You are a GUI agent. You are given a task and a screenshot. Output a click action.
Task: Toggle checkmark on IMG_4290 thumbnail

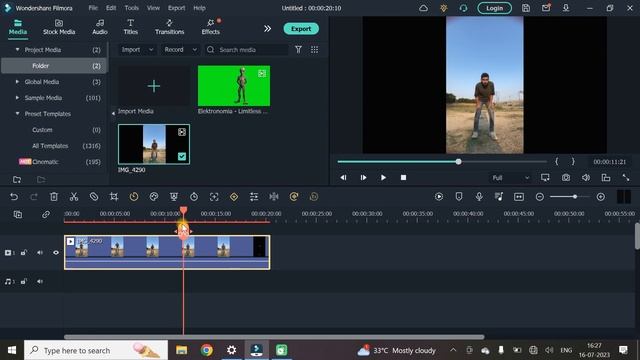click(x=182, y=156)
